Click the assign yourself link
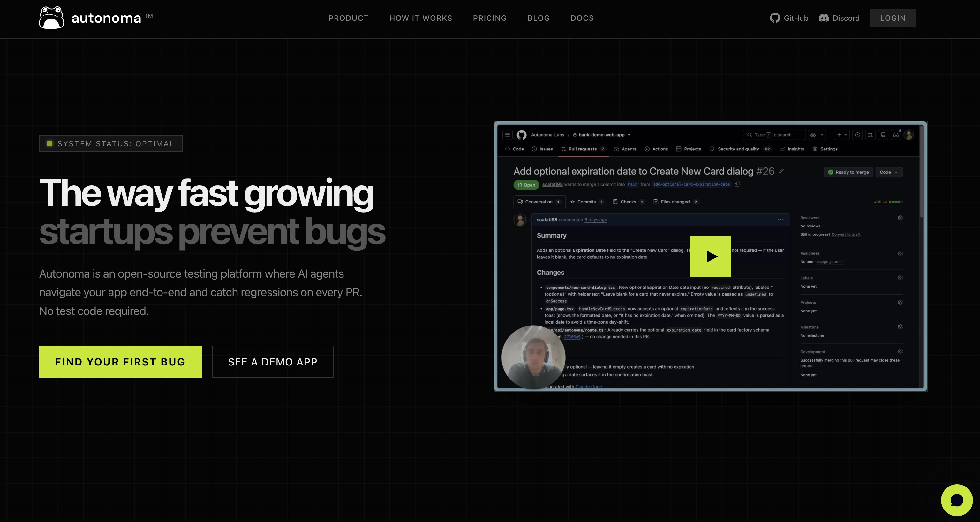Screen dimensions: 980x522 pos(830,262)
